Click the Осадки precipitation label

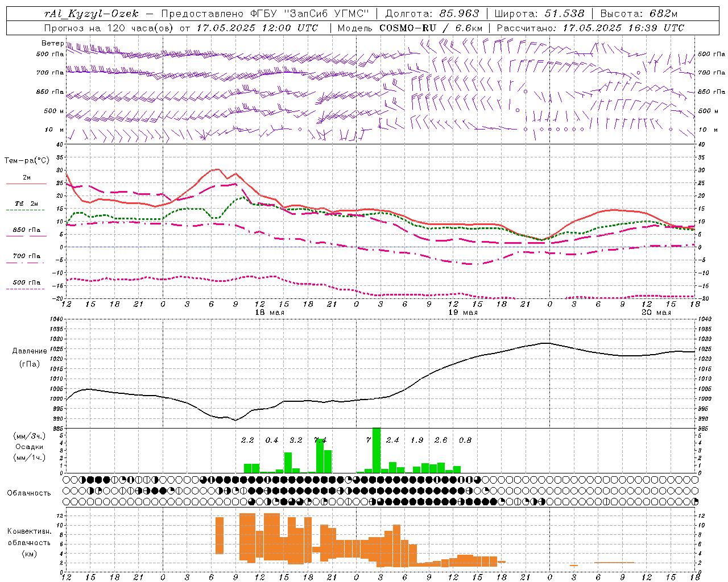(x=30, y=447)
